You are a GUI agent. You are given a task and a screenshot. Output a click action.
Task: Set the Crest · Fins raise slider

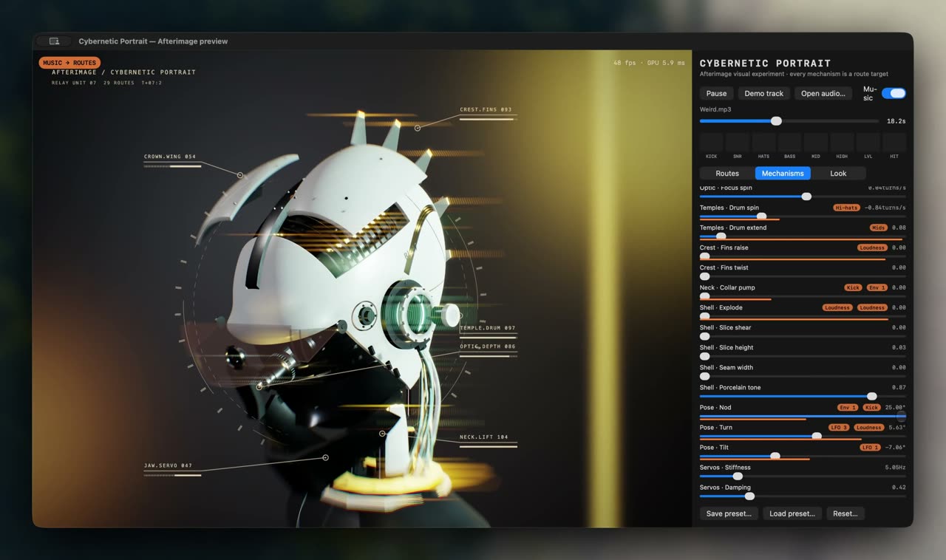803,256
